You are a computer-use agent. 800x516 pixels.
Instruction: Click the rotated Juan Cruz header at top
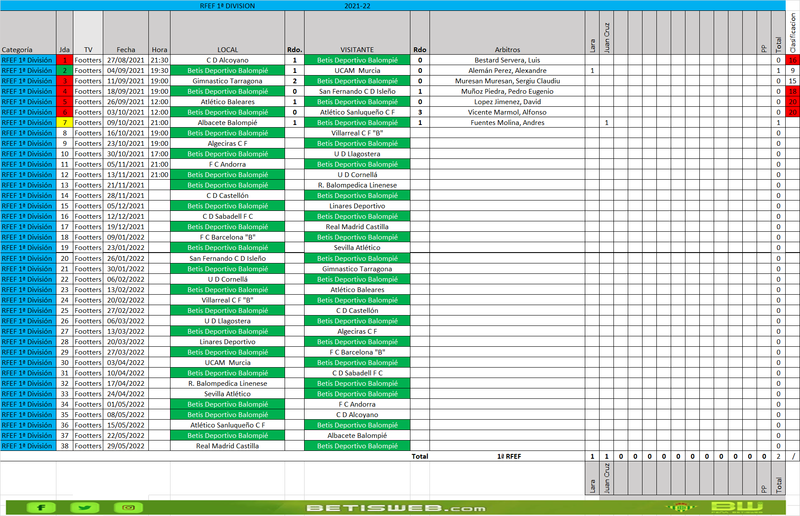(x=607, y=33)
